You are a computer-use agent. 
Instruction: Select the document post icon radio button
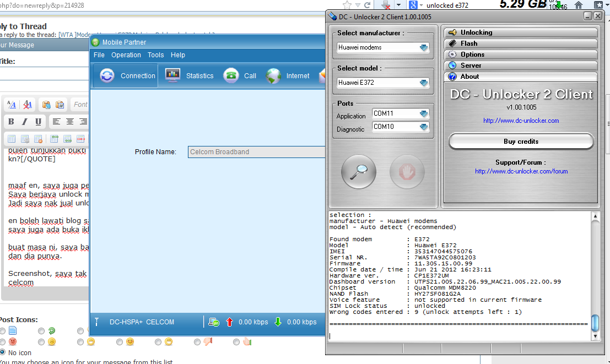coord(3,331)
